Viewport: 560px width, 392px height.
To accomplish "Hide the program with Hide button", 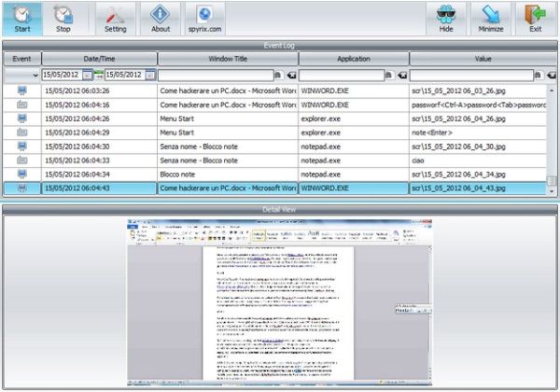I will coord(445,19).
